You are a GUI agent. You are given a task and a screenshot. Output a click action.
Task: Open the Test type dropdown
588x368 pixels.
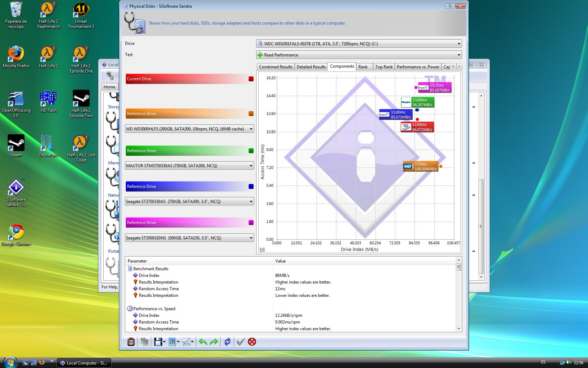pyautogui.click(x=359, y=55)
